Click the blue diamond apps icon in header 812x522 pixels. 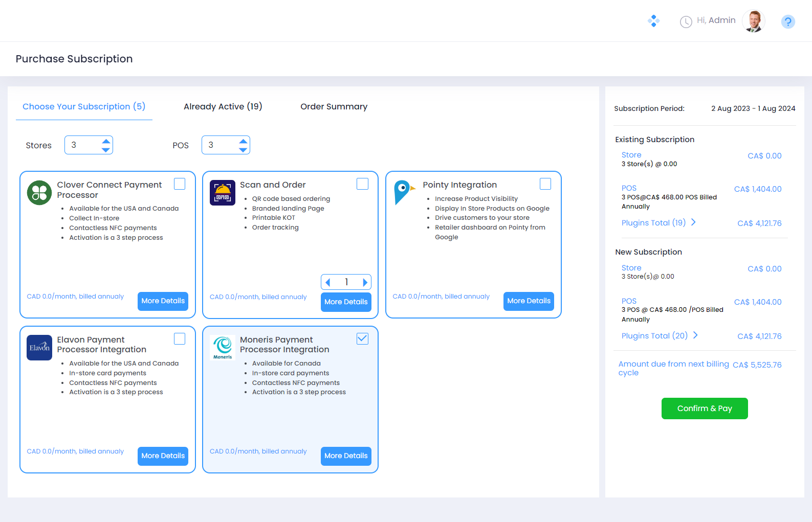coord(653,21)
